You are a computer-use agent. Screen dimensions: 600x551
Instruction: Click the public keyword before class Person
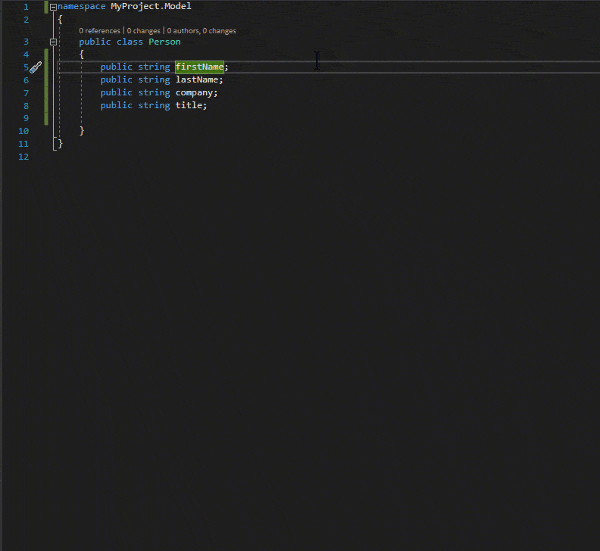pos(95,42)
